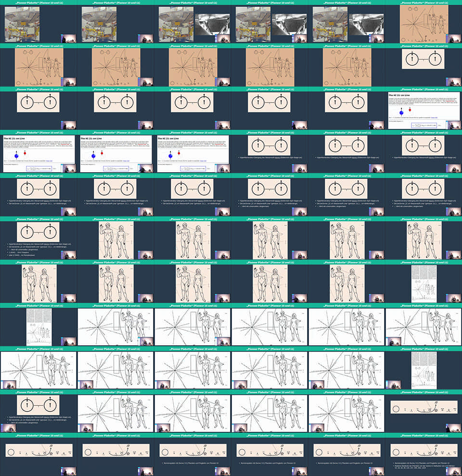Open the three-bullet hydrogen frame with presenter at lower-left
Screen dimensions: 462x476
tap(38, 411)
